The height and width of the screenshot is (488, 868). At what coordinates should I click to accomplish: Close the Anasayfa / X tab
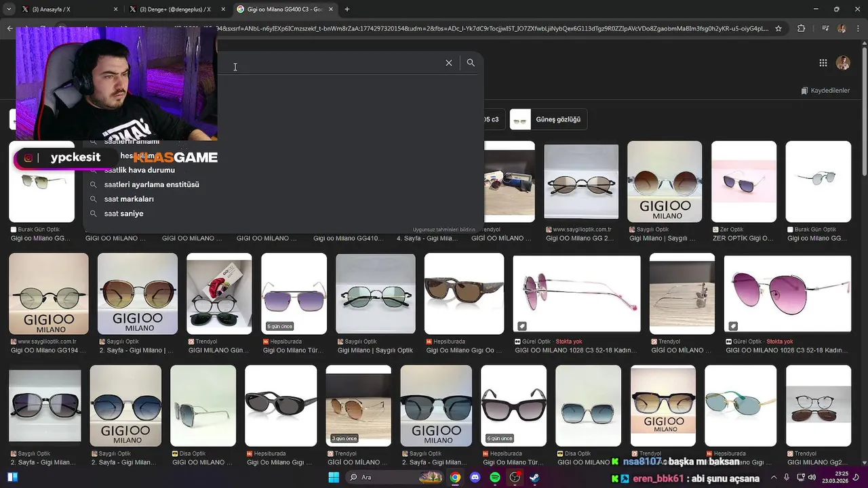[115, 9]
